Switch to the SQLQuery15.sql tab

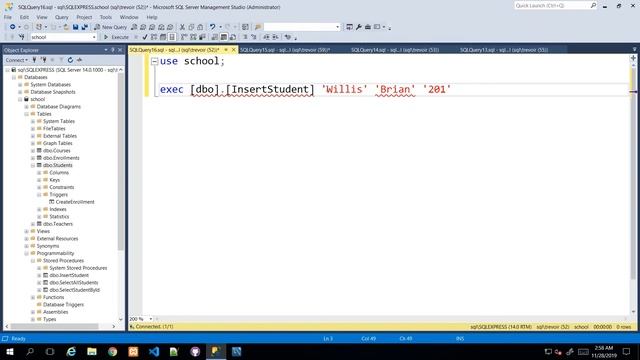point(285,50)
